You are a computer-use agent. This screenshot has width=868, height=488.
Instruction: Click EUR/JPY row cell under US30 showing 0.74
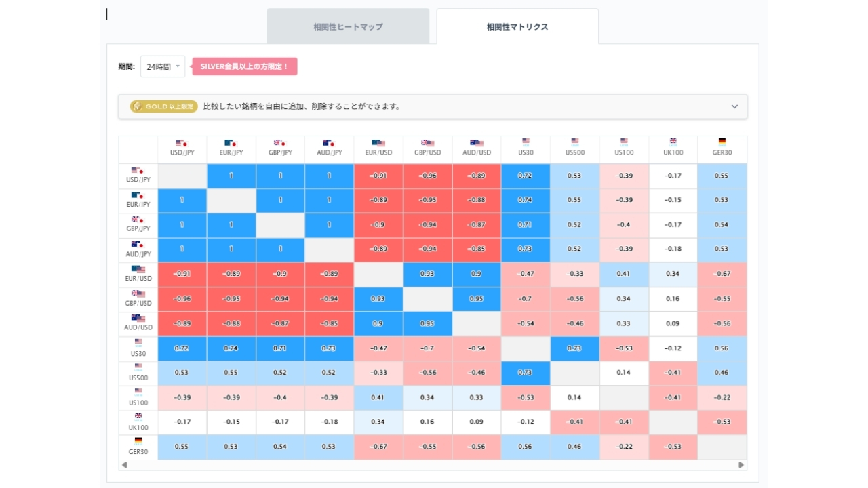pos(526,201)
